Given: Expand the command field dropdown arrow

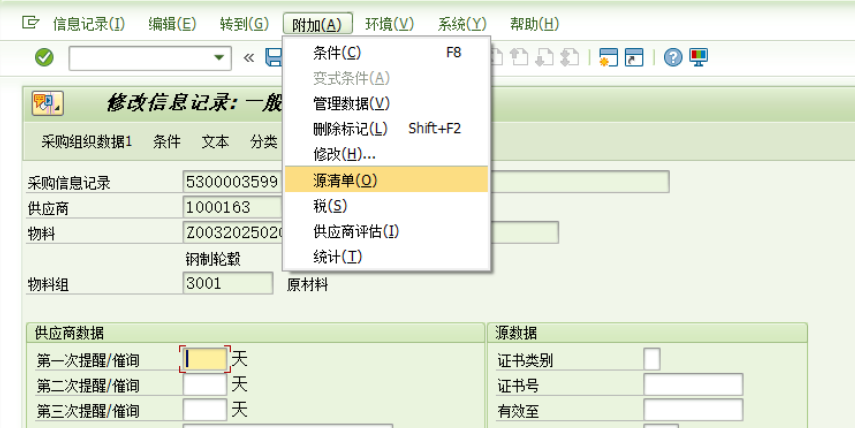Looking at the screenshot, I should (x=219, y=57).
